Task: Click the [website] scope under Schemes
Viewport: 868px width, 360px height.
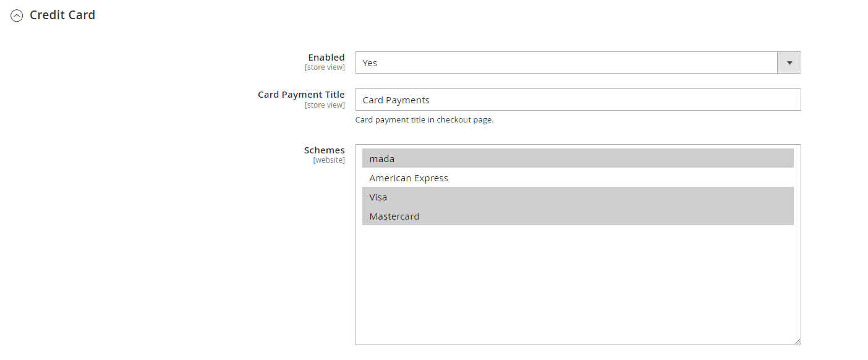Action: click(x=328, y=160)
